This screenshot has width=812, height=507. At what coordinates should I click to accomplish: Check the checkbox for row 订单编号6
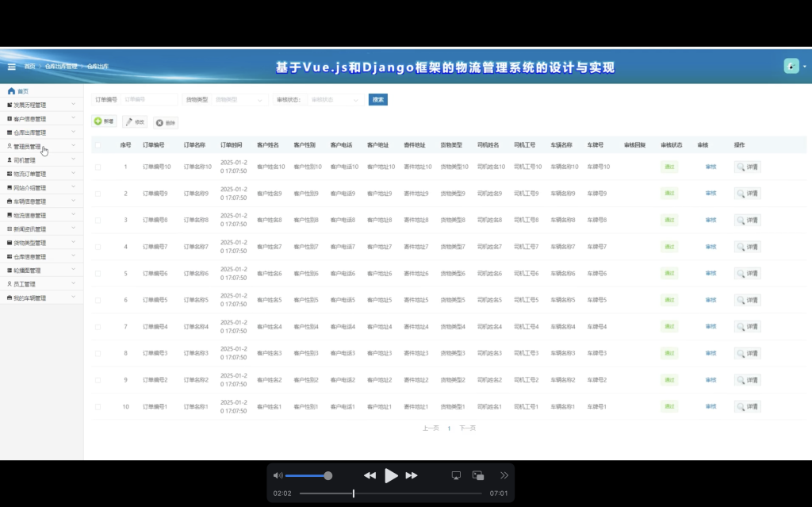[98, 273]
